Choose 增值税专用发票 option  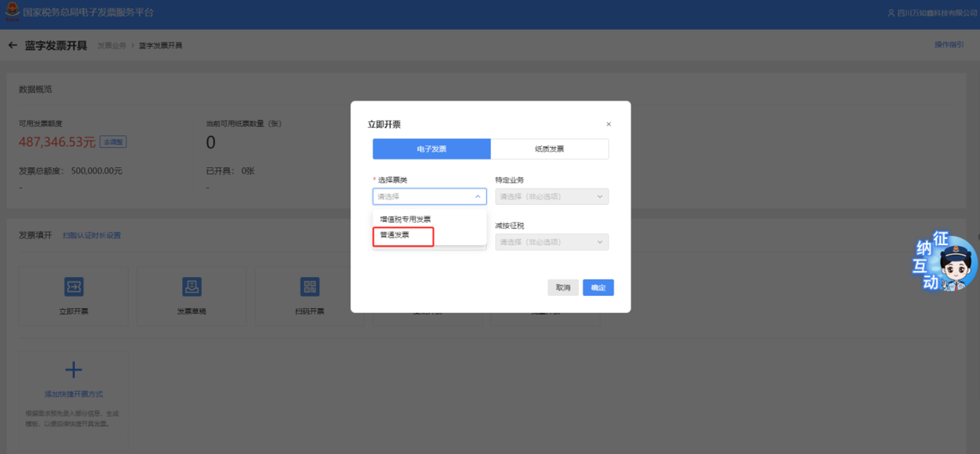point(405,219)
